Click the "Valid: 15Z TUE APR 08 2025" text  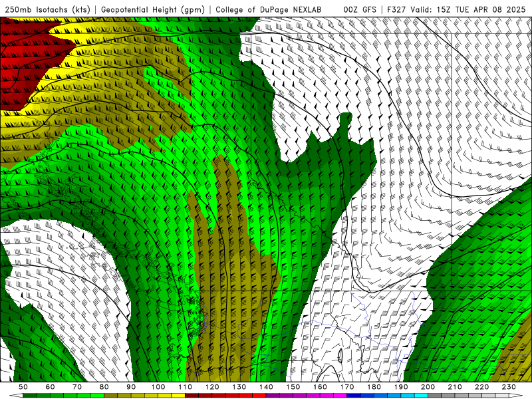(x=468, y=9)
